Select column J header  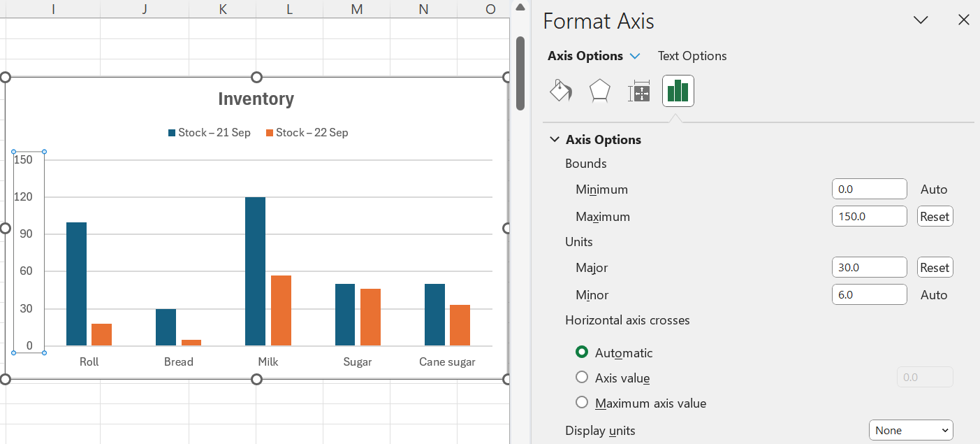click(145, 9)
